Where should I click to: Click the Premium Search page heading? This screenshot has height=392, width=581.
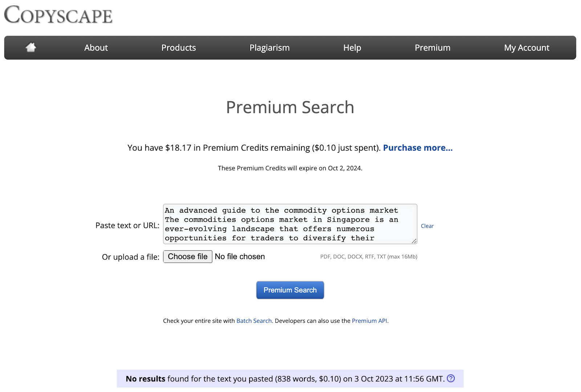pos(290,107)
